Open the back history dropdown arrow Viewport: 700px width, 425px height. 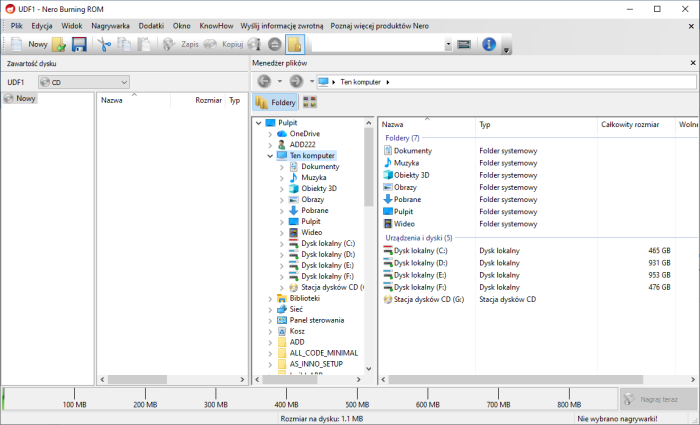tap(280, 81)
